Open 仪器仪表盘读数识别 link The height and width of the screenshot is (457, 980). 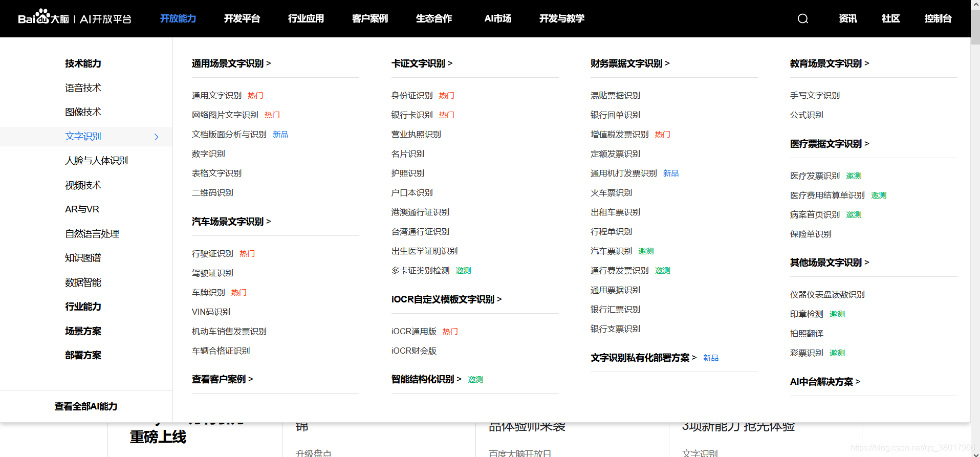[827, 295]
